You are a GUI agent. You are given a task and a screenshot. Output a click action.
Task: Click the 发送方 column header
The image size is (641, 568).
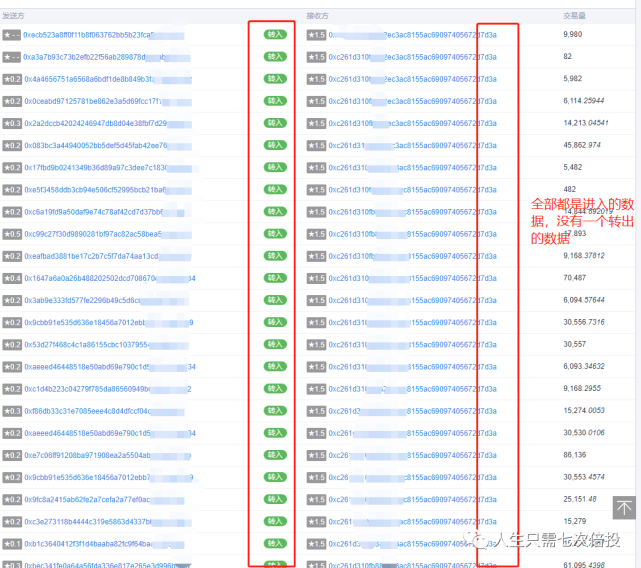[x=13, y=16]
